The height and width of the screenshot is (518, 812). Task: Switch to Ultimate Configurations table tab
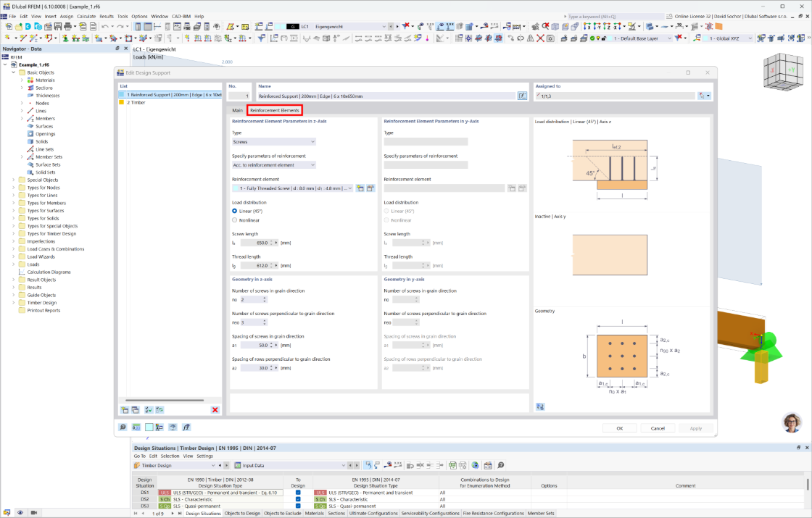(373, 514)
